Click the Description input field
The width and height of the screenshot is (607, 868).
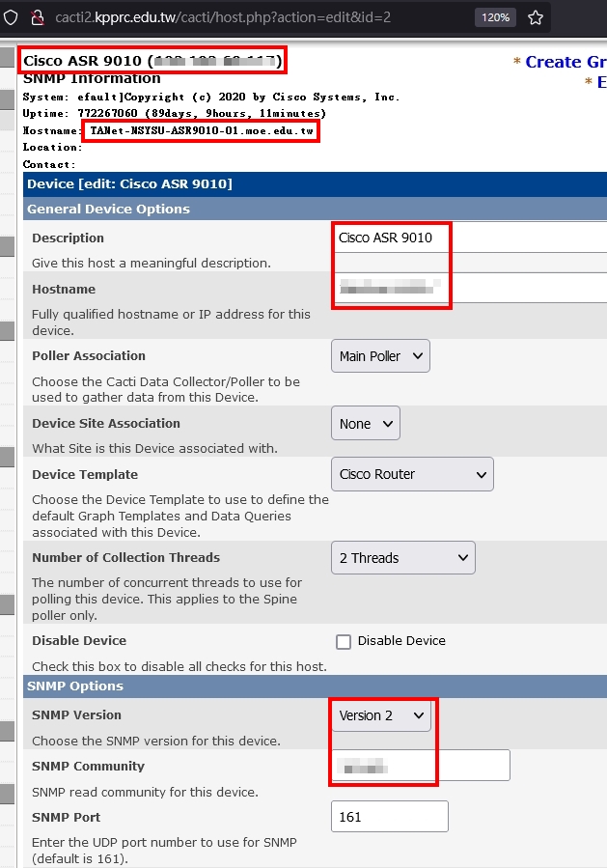[469, 238]
